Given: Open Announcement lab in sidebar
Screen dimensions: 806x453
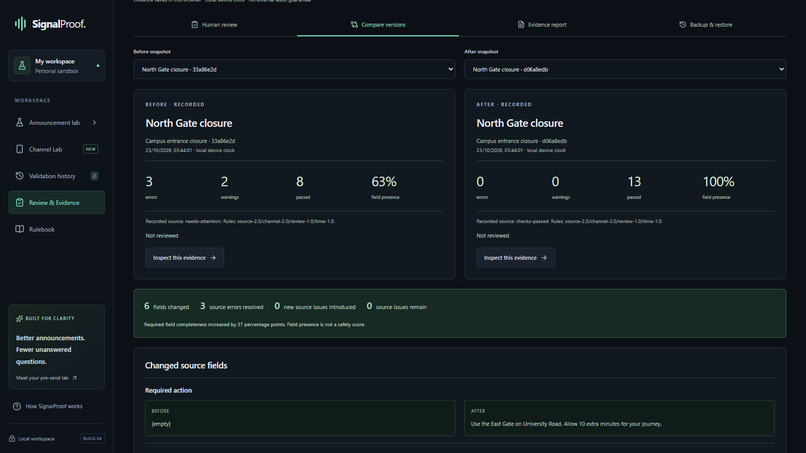Looking at the screenshot, I should tap(57, 122).
